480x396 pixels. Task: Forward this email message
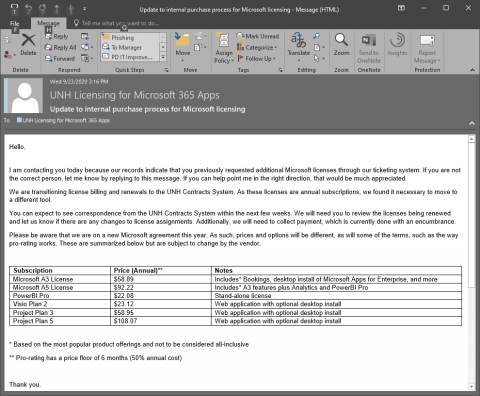click(60, 58)
